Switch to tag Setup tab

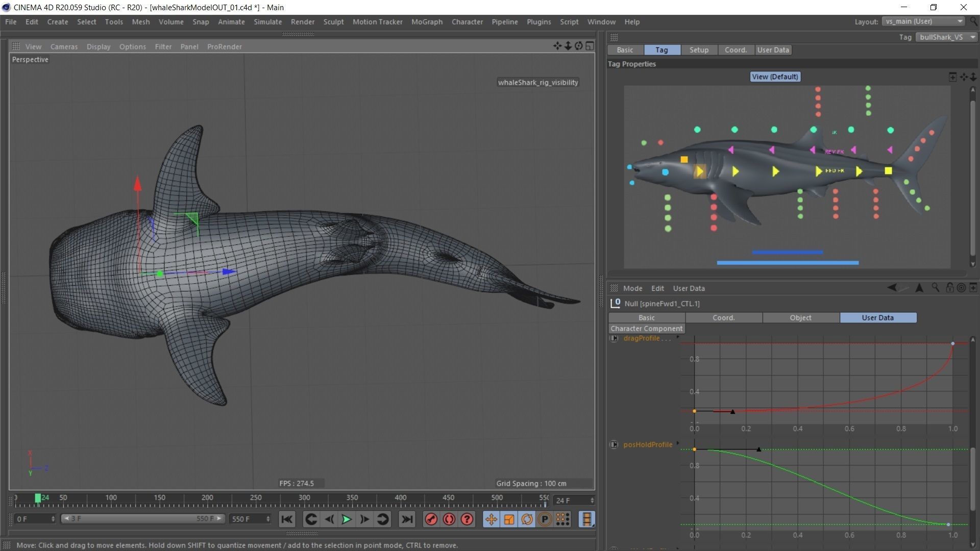click(x=699, y=50)
